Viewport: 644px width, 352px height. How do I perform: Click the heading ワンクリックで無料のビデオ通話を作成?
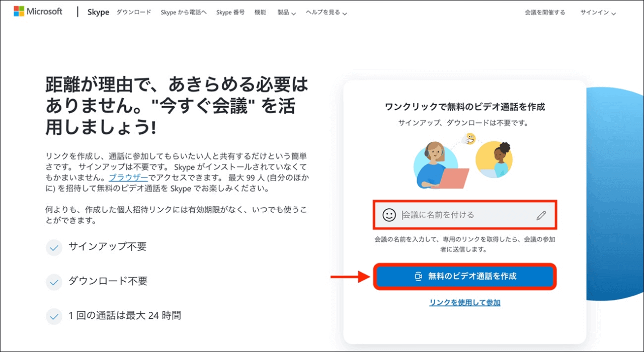[465, 107]
